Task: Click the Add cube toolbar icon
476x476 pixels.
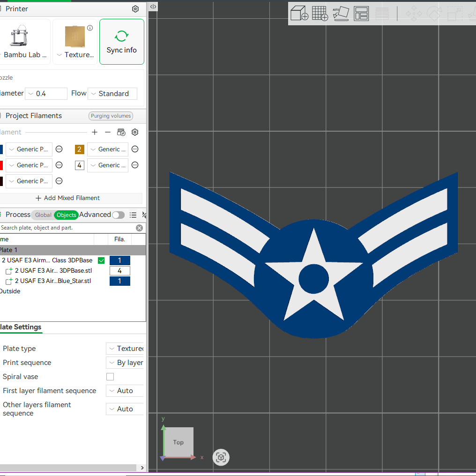Action: coord(299,14)
